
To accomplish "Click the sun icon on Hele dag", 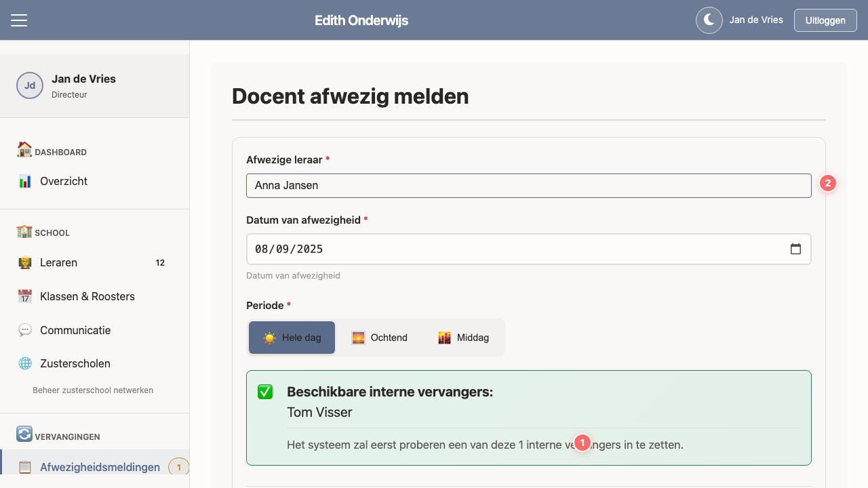I will pyautogui.click(x=270, y=338).
